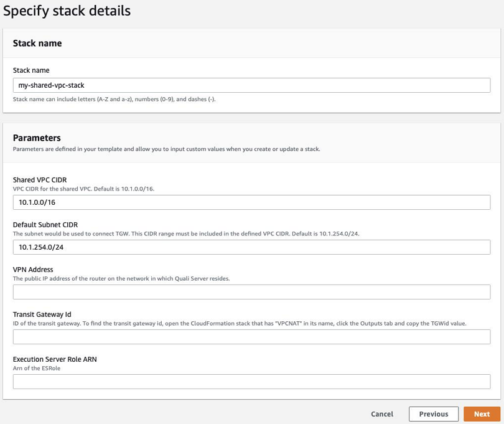Click the Transit Gateway Id help description
This screenshot has width=504, height=424.
pos(240,324)
